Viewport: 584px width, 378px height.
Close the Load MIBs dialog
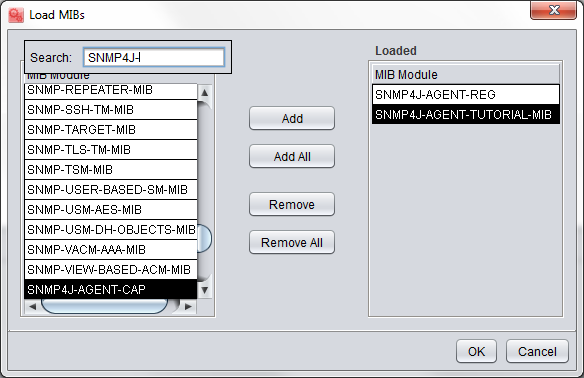click(x=553, y=10)
